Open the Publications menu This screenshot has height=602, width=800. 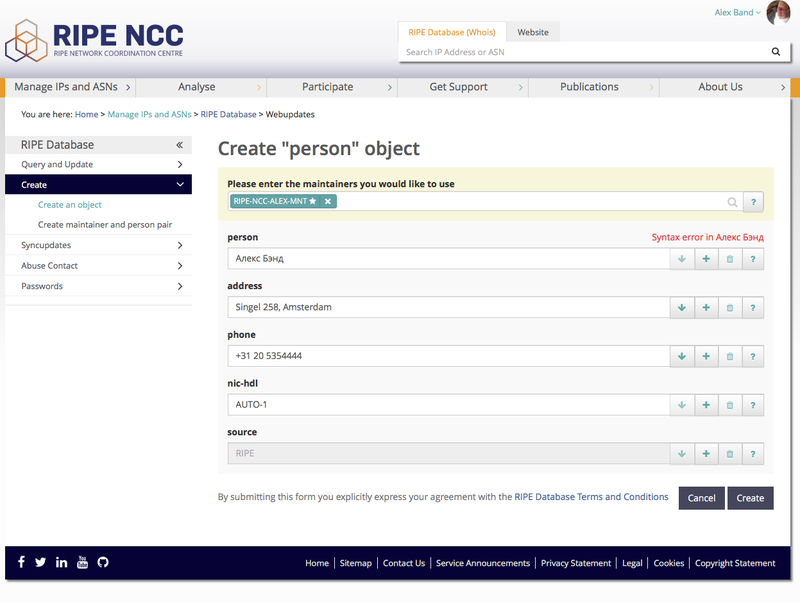point(593,87)
